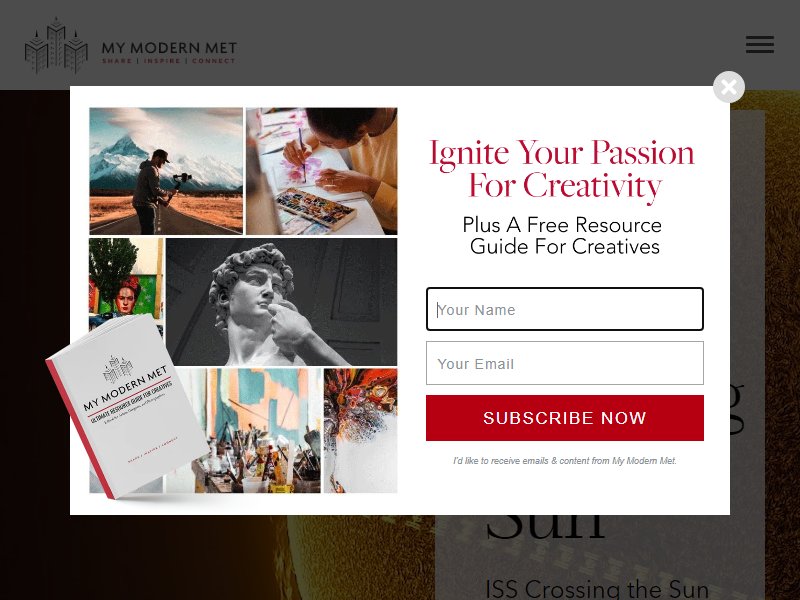Viewport: 800px width, 600px height.
Task: Click the red abstract flower artwork photo
Action: pos(360,431)
